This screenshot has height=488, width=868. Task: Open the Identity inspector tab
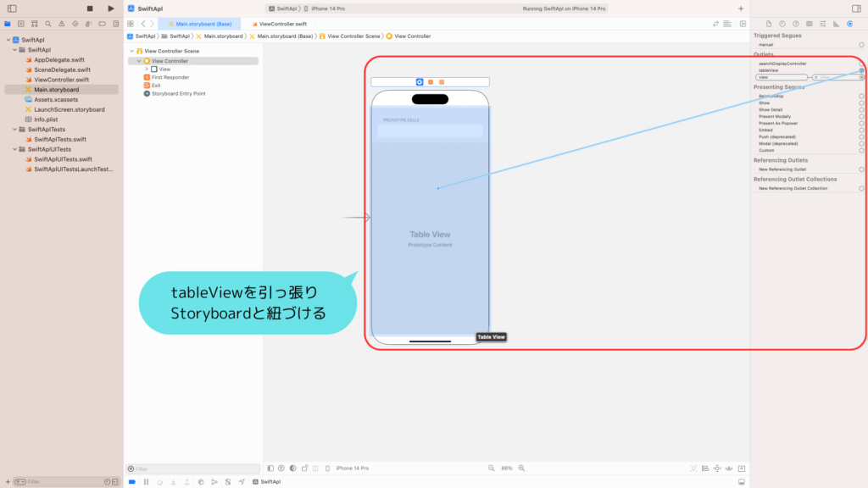point(810,24)
